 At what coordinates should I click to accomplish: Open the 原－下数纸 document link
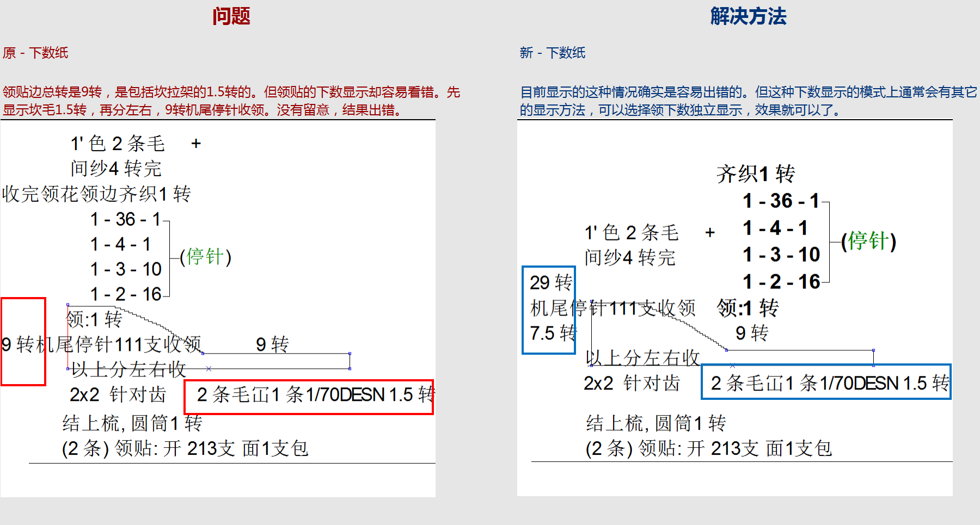pos(35,53)
